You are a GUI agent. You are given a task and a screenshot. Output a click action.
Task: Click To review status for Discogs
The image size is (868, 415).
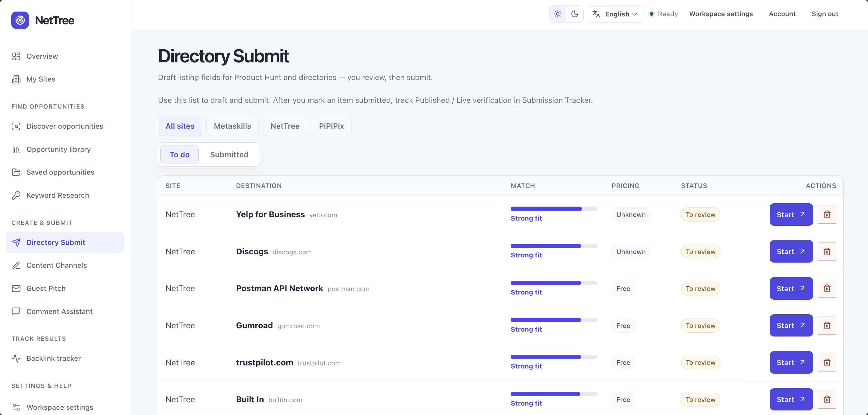point(700,252)
